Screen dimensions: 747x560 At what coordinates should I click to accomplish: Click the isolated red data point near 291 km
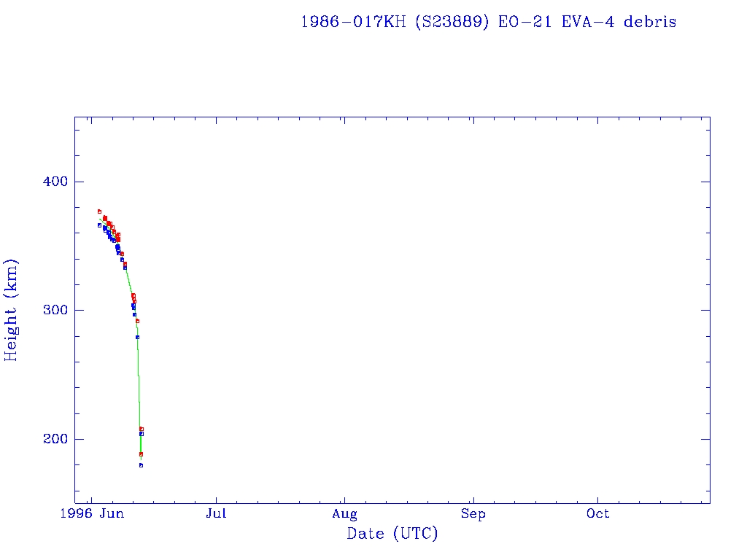[x=137, y=321]
